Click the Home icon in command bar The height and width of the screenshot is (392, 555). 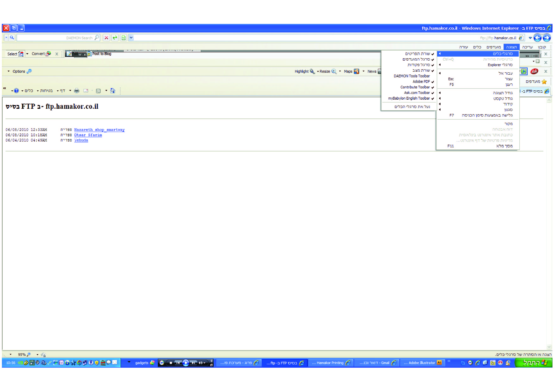click(x=113, y=91)
